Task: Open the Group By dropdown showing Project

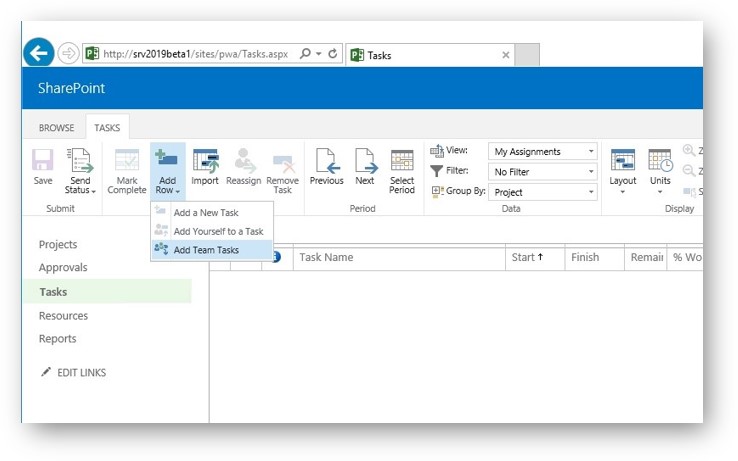Action: [543, 192]
